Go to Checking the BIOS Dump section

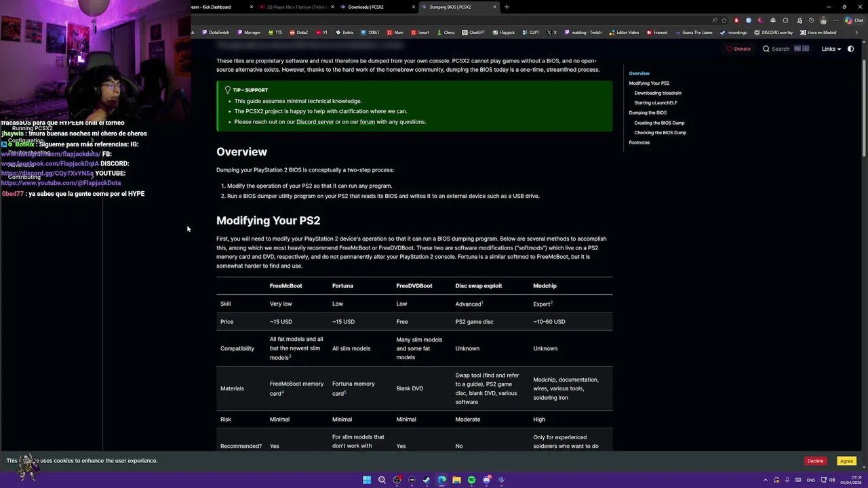click(x=660, y=133)
